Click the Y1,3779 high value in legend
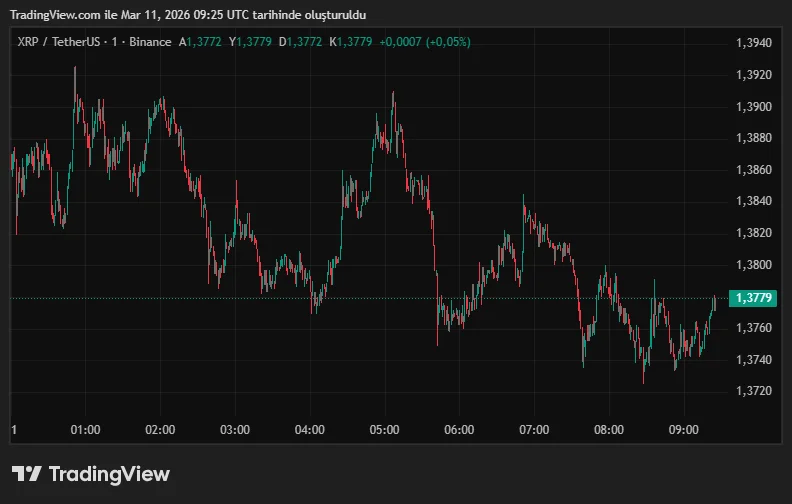 point(251,42)
